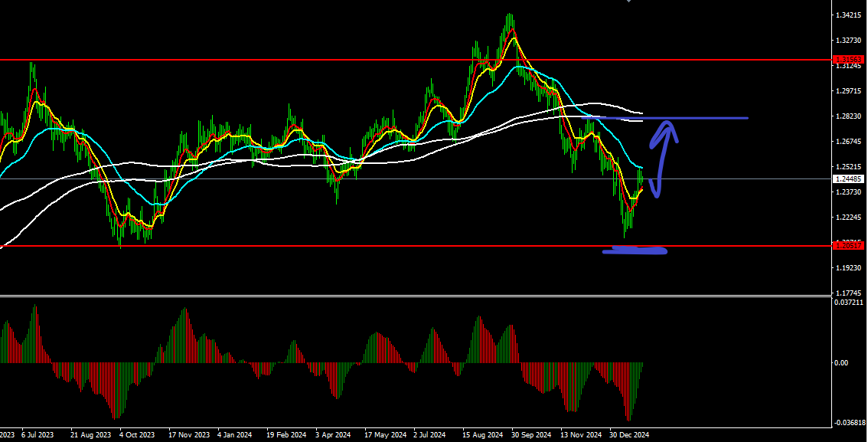Click the 1.29715 price axis value
The height and width of the screenshot is (442, 868).
pos(849,91)
